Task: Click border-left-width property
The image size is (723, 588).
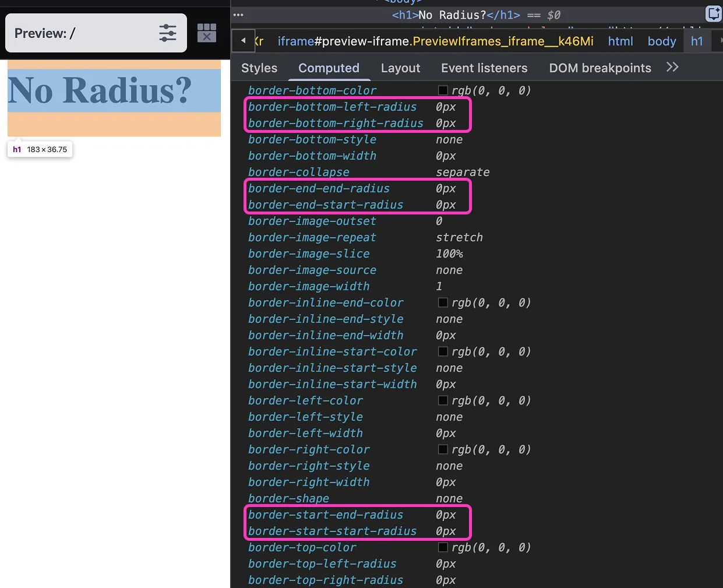Action: (305, 433)
